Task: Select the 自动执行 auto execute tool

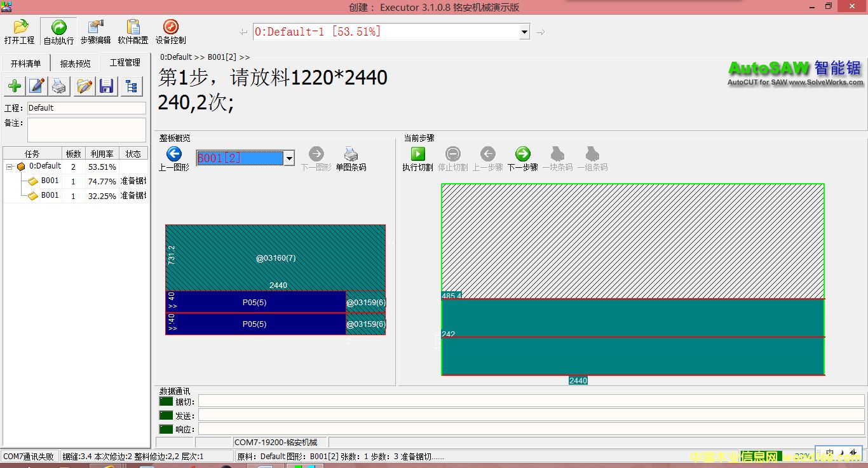Action: [x=58, y=32]
